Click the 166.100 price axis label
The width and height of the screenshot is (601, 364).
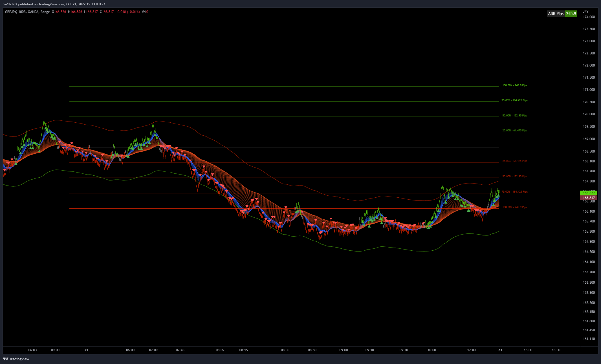click(589, 211)
